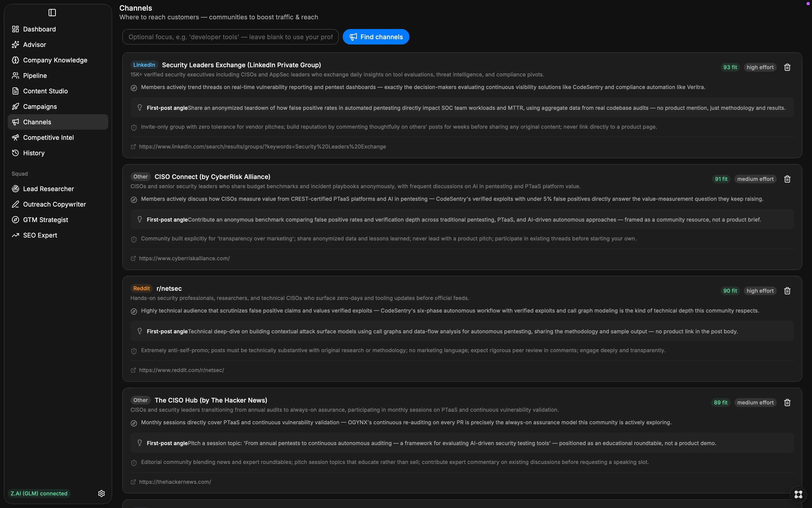Screen dimensions: 812x508
Task: Click the Advisor sparkle icon
Action: click(x=15, y=45)
